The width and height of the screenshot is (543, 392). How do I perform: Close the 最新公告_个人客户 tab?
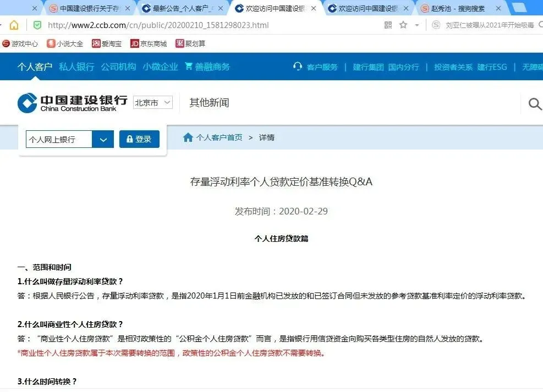click(x=221, y=8)
